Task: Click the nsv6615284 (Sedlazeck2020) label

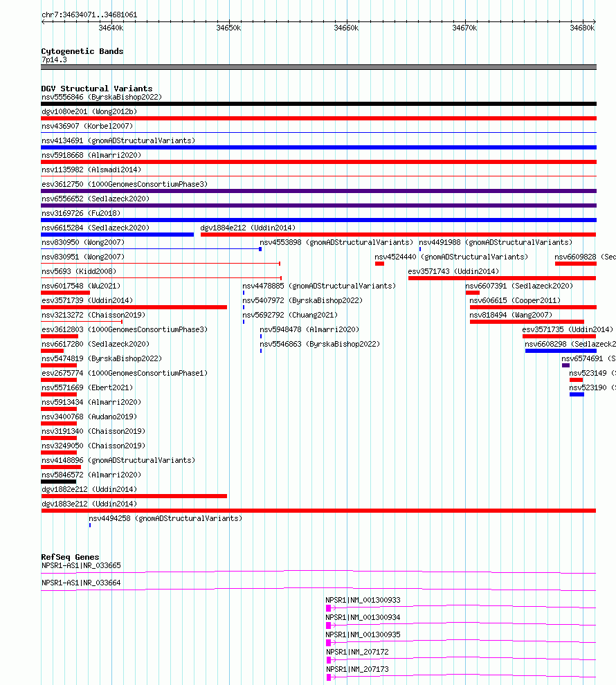Action: pyautogui.click(x=96, y=228)
